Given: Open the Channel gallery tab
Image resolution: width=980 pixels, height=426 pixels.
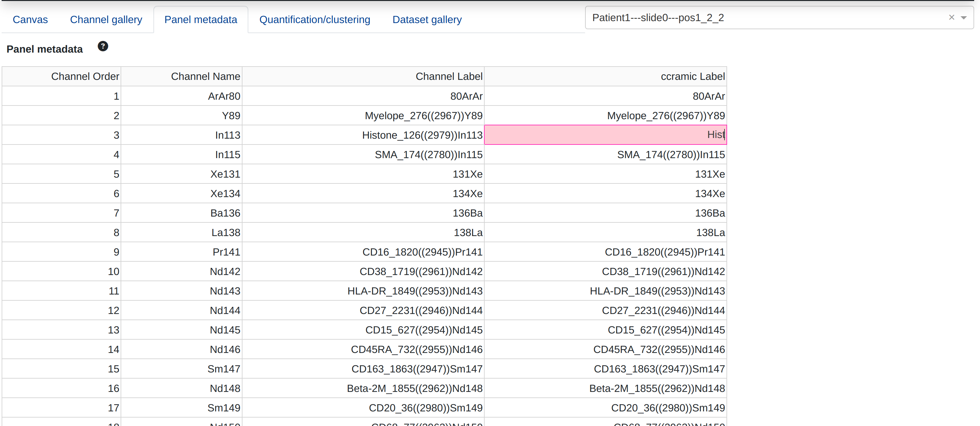Looking at the screenshot, I should coord(106,20).
